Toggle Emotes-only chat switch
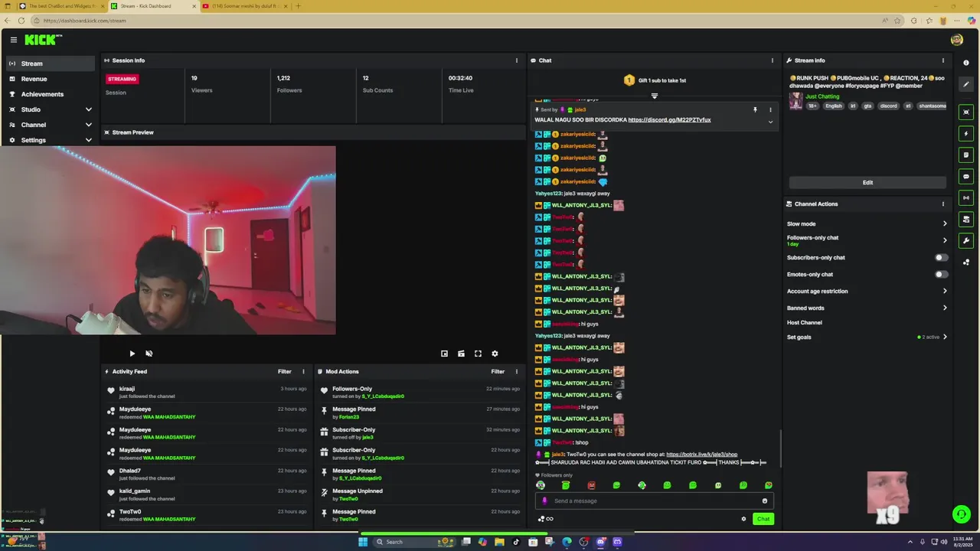The image size is (980, 551). click(941, 275)
